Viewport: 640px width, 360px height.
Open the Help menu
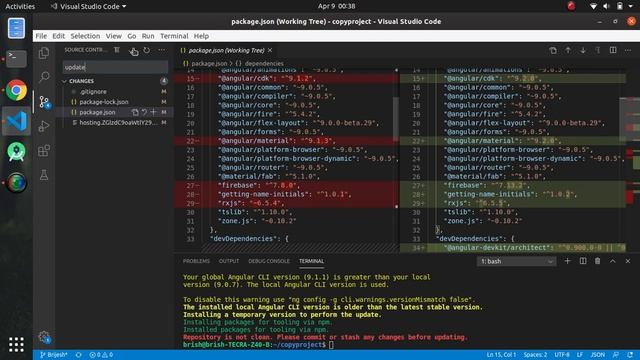click(x=201, y=36)
